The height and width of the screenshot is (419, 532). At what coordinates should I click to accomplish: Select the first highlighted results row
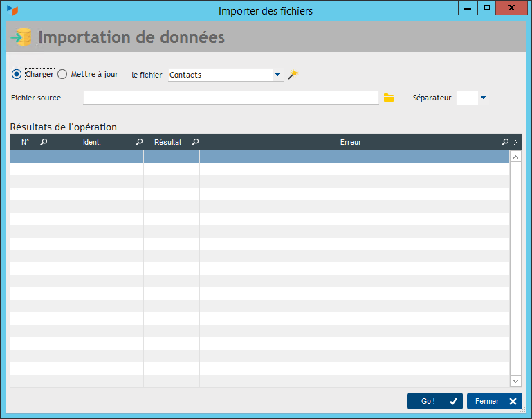(x=259, y=157)
